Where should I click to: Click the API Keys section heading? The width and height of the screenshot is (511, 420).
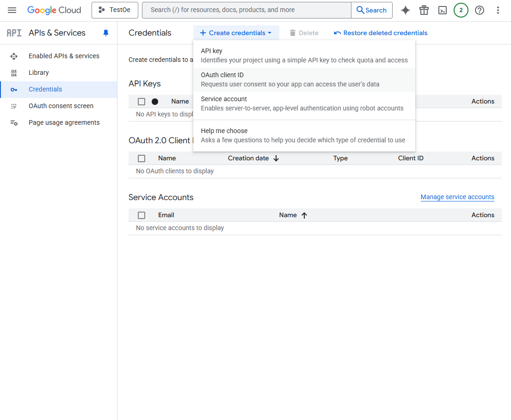coord(145,84)
